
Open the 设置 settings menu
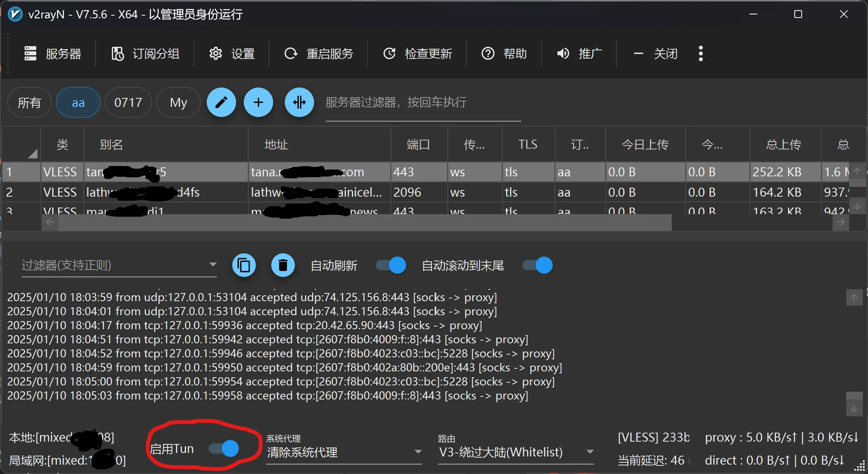pos(232,53)
